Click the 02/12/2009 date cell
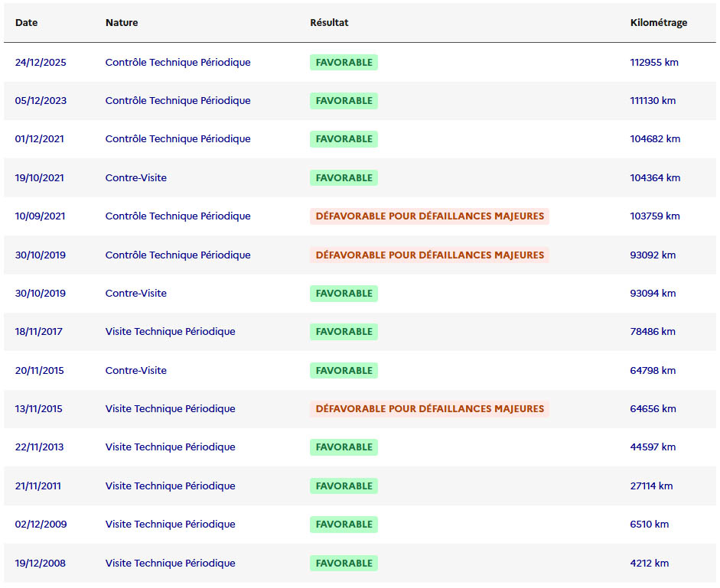The width and height of the screenshot is (720, 588). 41,525
